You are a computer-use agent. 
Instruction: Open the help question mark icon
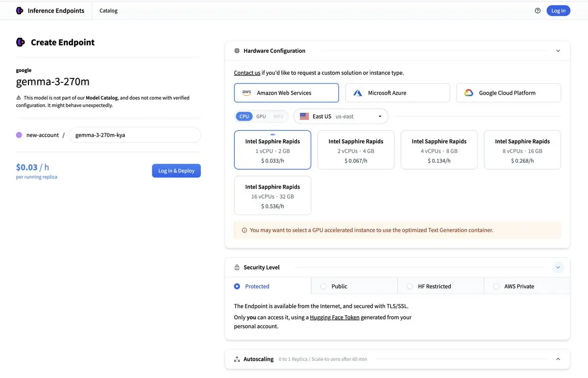(x=538, y=10)
